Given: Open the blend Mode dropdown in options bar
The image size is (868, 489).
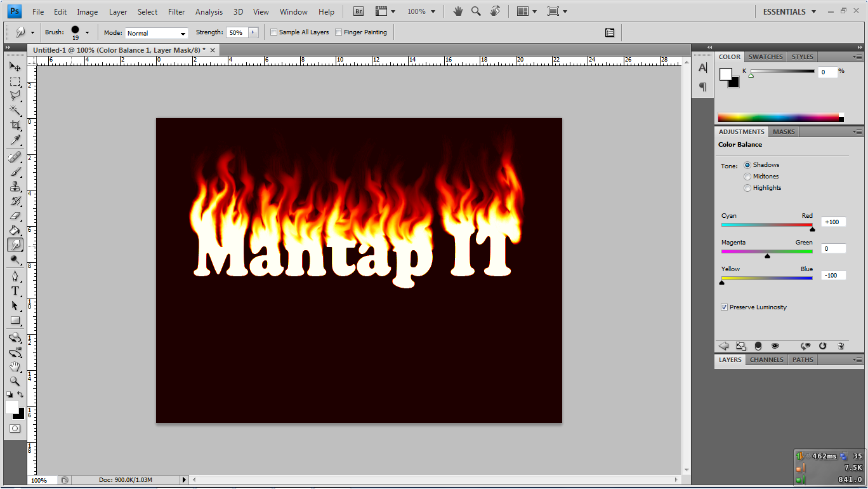Looking at the screenshot, I should [157, 32].
